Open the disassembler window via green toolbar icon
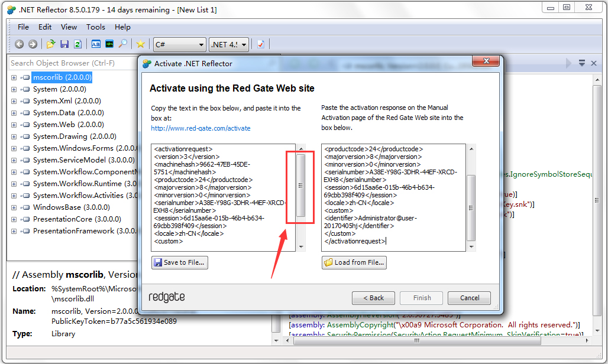608x364 pixels. click(x=109, y=44)
